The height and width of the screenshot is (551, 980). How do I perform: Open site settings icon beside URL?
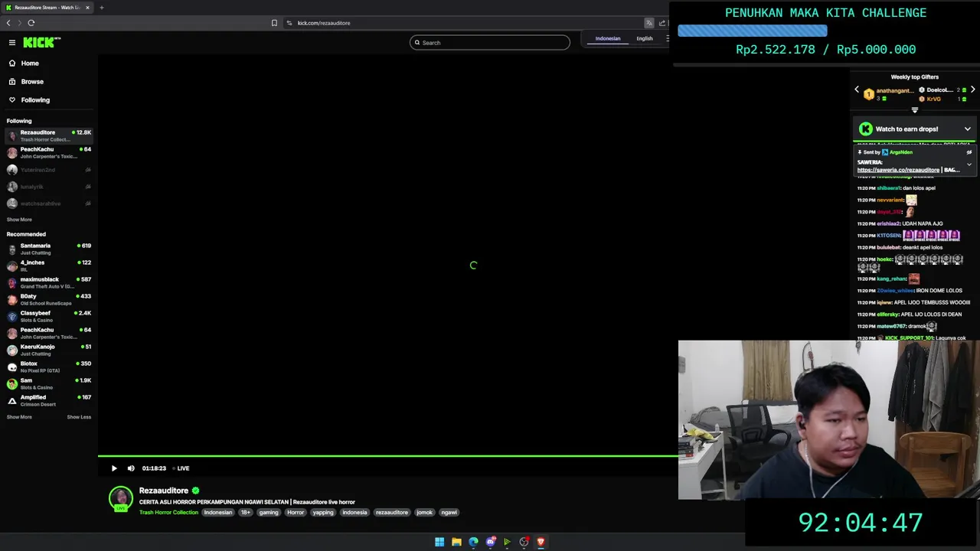tap(289, 23)
